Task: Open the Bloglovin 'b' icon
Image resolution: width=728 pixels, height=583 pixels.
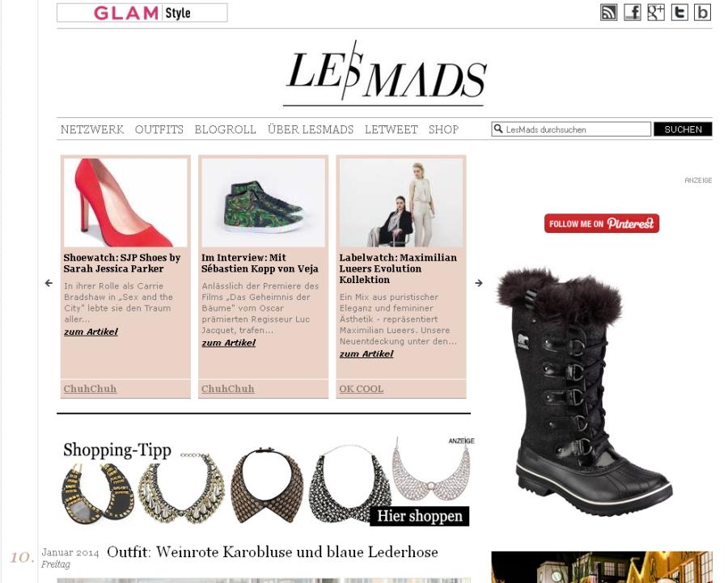Action: (702, 12)
